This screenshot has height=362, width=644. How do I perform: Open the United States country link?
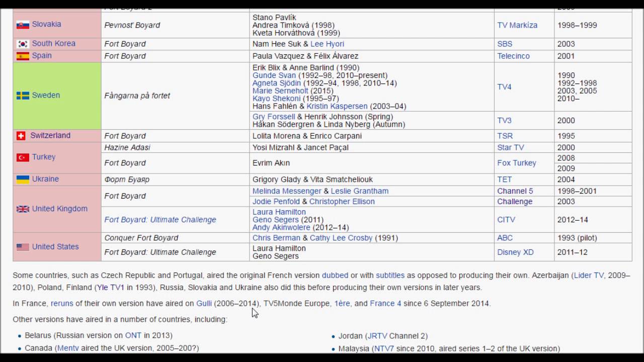(55, 247)
